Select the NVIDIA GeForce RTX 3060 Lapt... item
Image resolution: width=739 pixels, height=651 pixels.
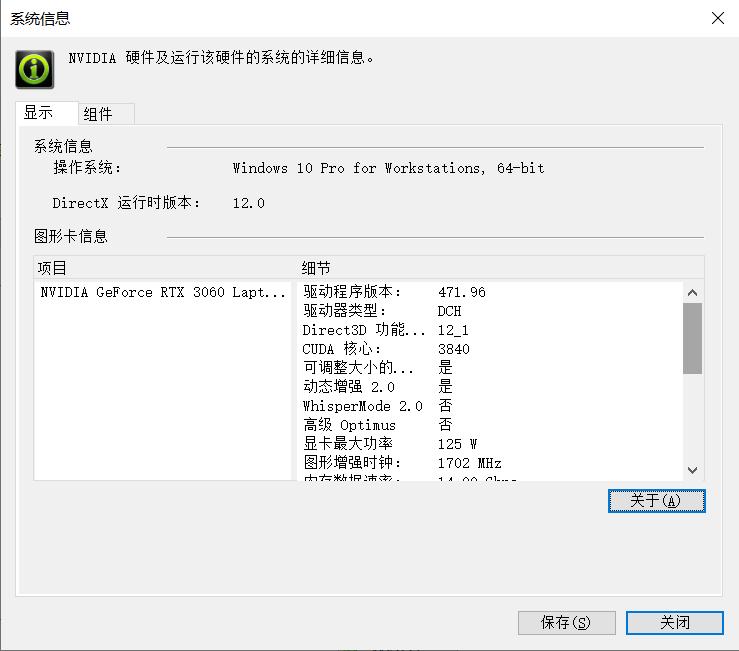[163, 292]
